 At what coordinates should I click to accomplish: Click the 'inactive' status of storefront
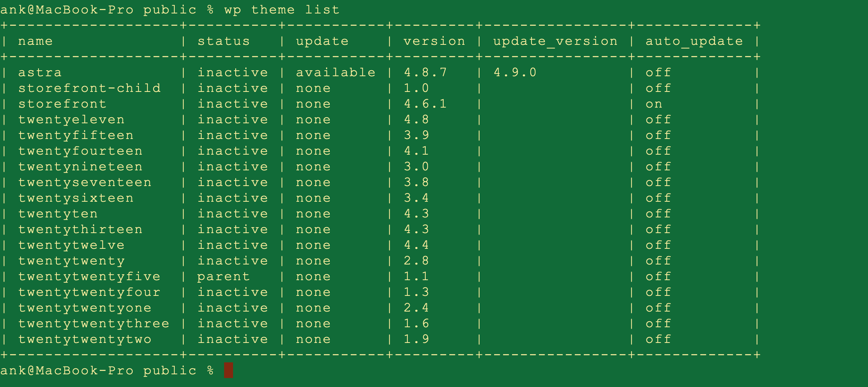pos(233,104)
